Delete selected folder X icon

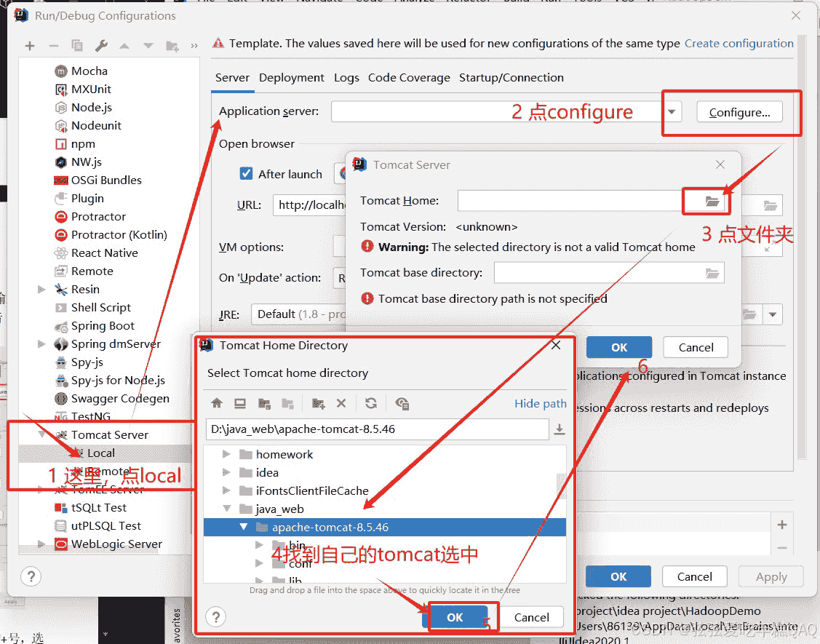point(341,403)
